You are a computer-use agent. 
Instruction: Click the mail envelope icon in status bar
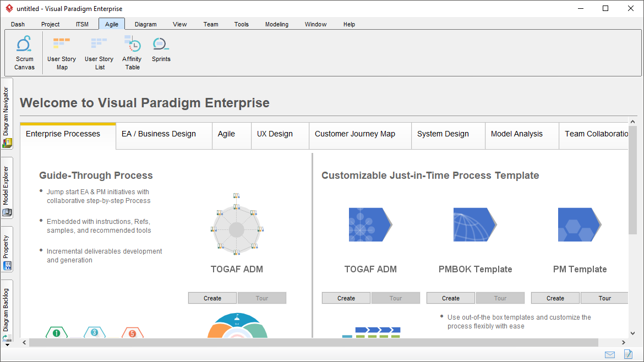click(x=610, y=355)
